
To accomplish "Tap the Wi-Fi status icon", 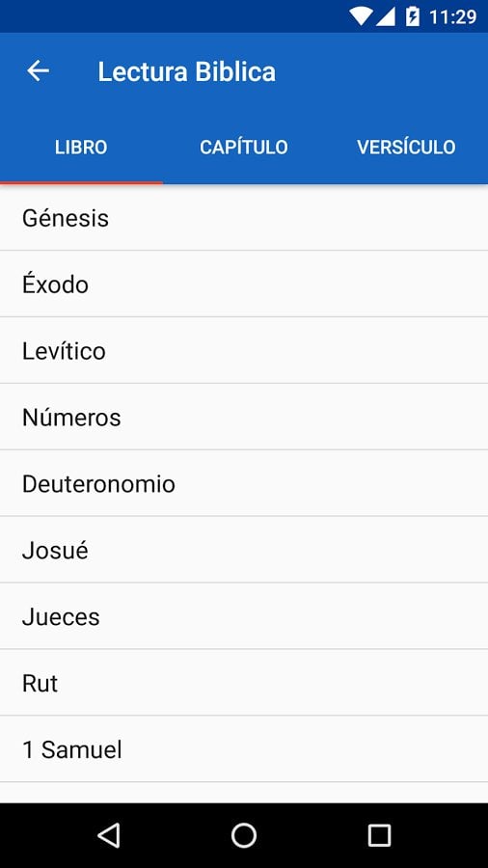I will [x=360, y=16].
